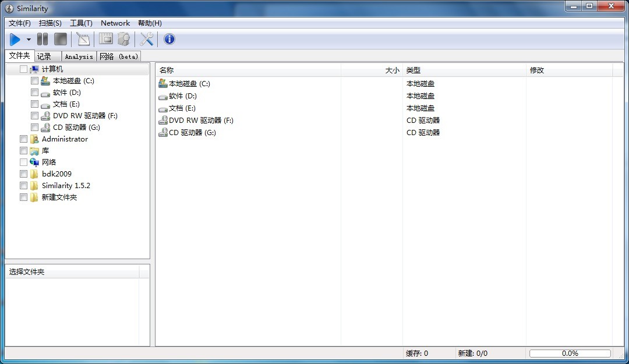Open the dropdown arrow beside the play button
The height and width of the screenshot is (364, 629).
pyautogui.click(x=29, y=40)
